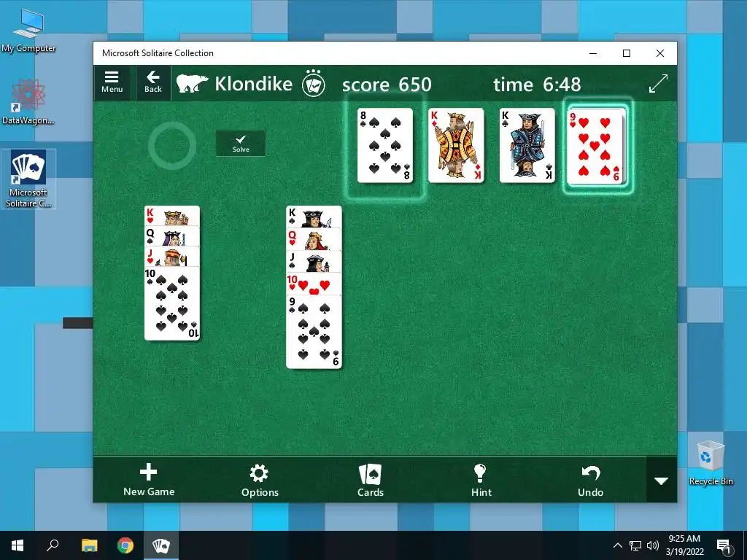Select the King of hearts in first column

coord(172,216)
